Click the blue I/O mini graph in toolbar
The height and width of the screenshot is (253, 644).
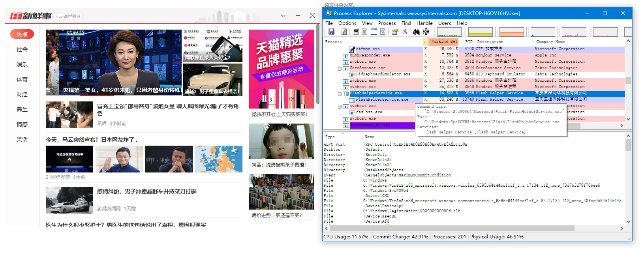[543, 32]
